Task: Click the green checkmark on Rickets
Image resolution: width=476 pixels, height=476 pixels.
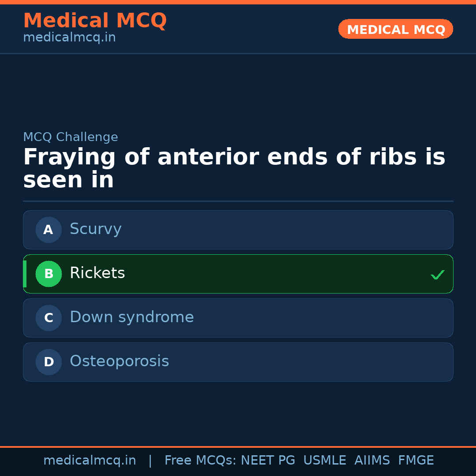Action: [437, 275]
